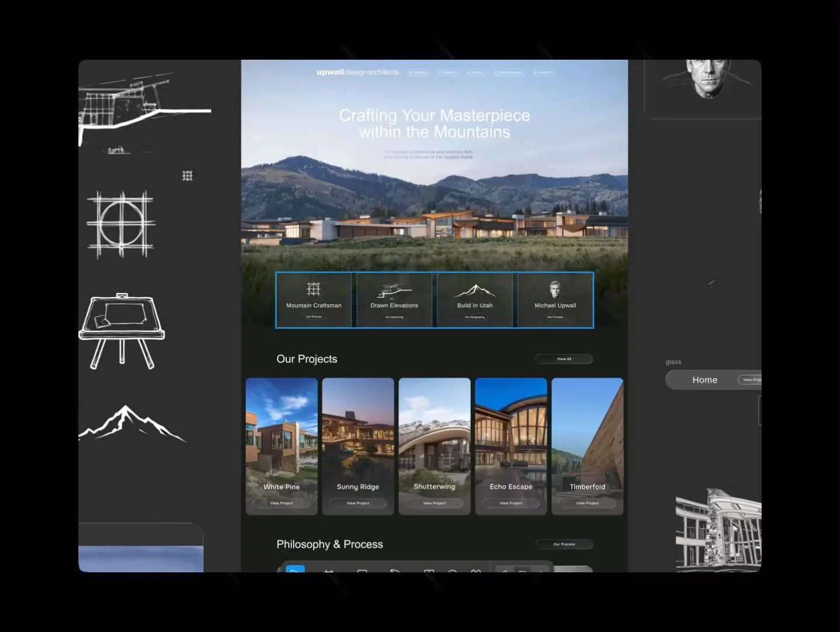Select the 'Our Projects' section heading
The width and height of the screenshot is (840, 632).
point(307,359)
